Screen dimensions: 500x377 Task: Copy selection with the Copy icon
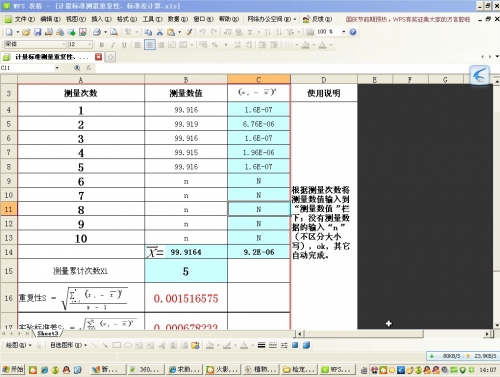(x=148, y=32)
